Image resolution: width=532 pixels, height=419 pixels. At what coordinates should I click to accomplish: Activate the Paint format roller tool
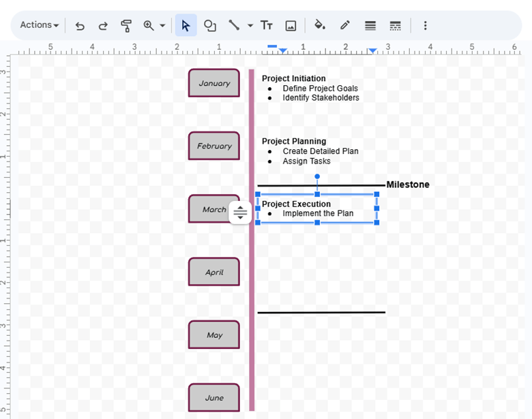coord(126,25)
